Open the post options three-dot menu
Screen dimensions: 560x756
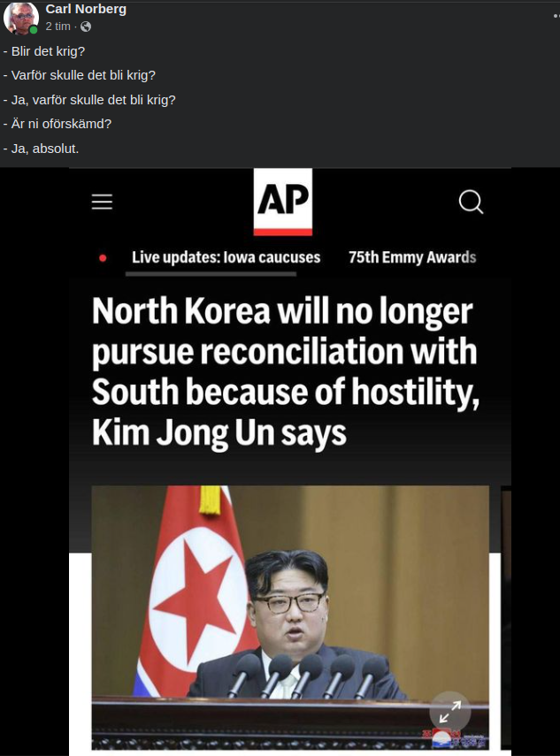pos(556,16)
